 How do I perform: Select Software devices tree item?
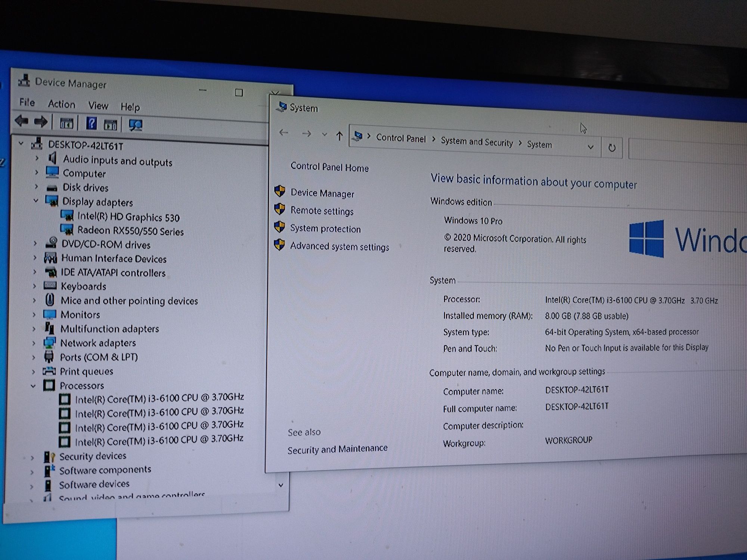(x=94, y=484)
